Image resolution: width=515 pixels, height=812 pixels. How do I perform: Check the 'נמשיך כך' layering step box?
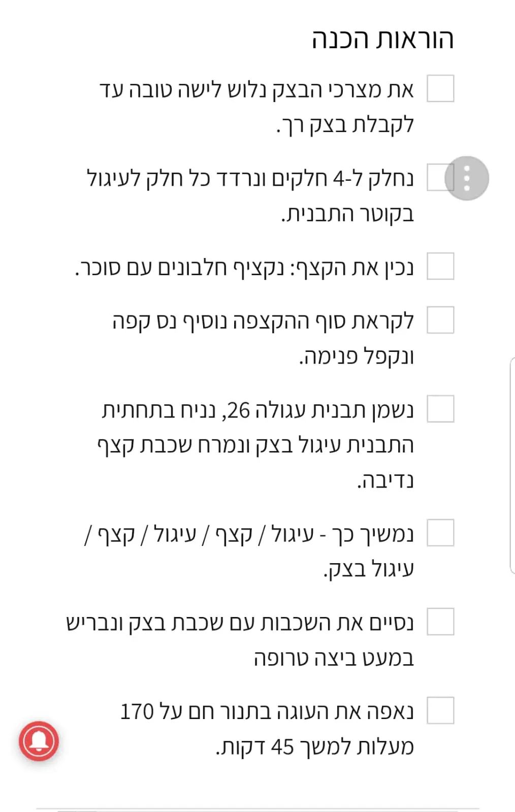pyautogui.click(x=440, y=533)
